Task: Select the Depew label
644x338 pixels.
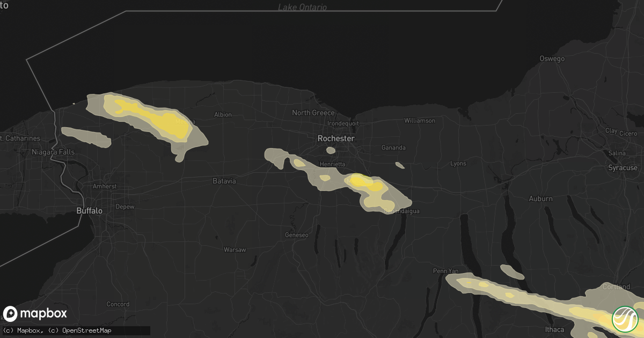Action: click(x=125, y=207)
